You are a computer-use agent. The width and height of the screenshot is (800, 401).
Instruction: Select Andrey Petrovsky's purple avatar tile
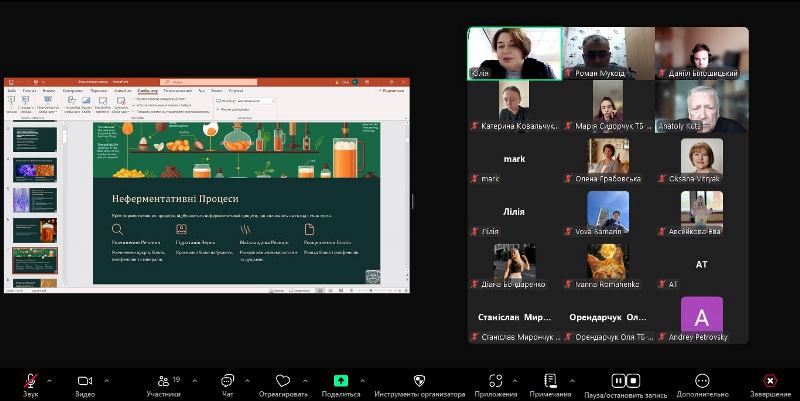tap(701, 315)
